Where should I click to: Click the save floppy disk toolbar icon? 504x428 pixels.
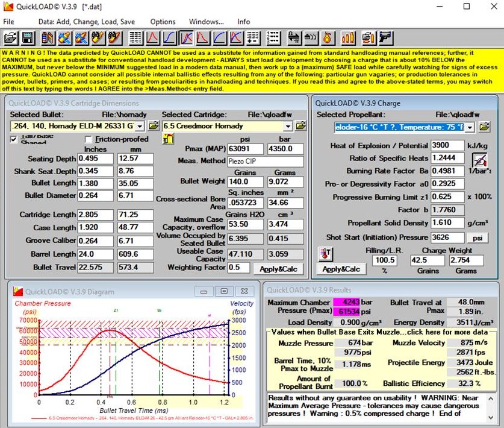[x=28, y=38]
